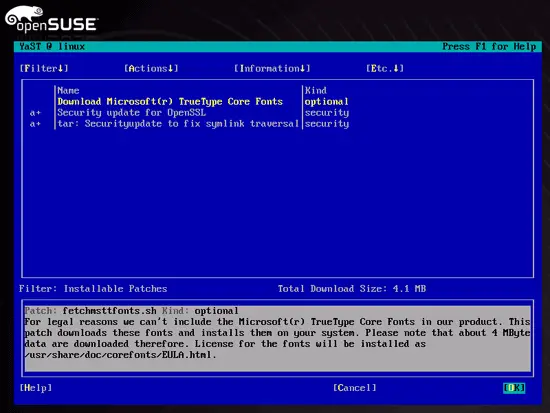This screenshot has width=550, height=413.
Task: Click the YaST @ linux title
Action: [x=52, y=46]
